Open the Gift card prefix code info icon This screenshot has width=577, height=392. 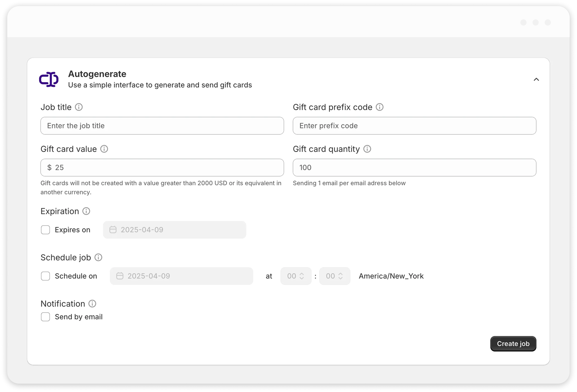[379, 107]
